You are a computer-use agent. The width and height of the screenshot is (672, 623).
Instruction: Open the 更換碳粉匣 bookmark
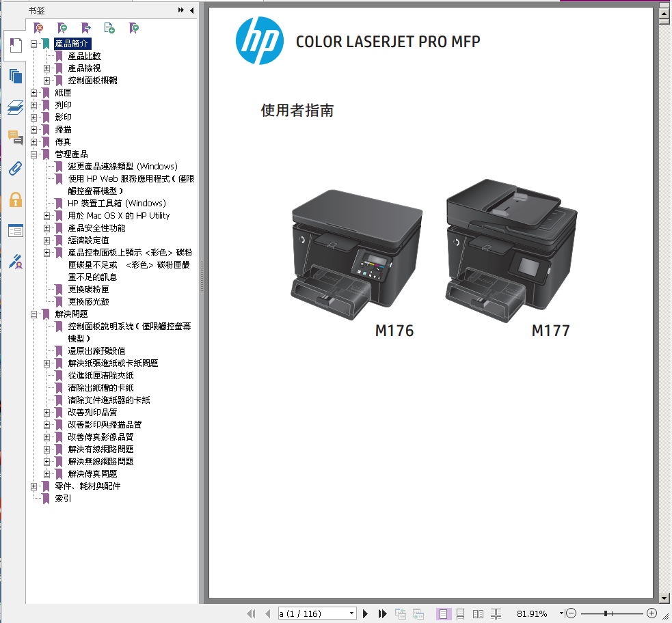pos(88,290)
